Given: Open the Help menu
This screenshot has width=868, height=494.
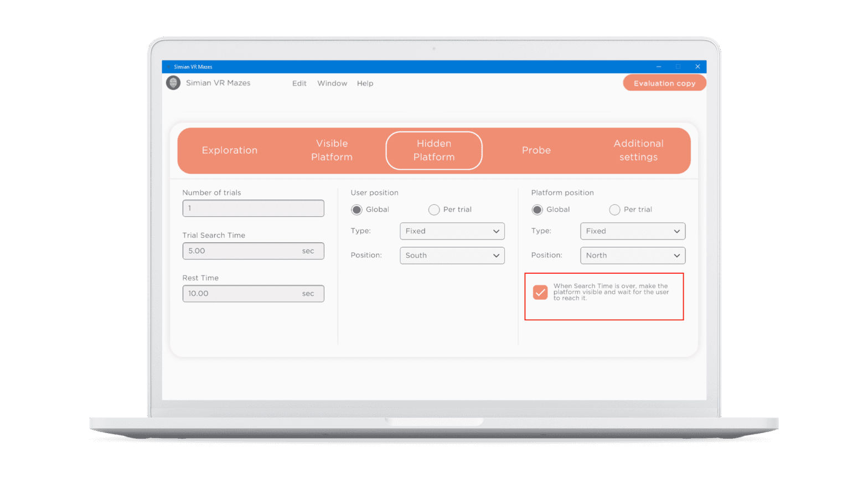Looking at the screenshot, I should (365, 84).
